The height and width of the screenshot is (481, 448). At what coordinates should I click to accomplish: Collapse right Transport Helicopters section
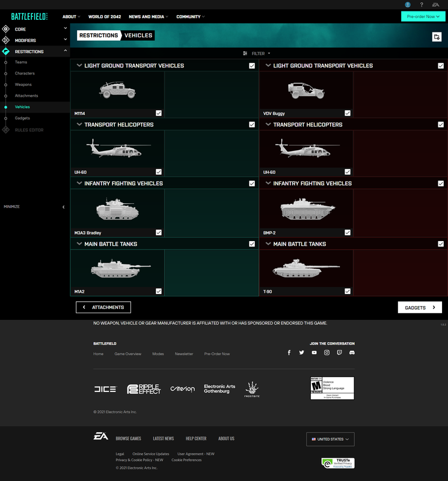(x=268, y=124)
